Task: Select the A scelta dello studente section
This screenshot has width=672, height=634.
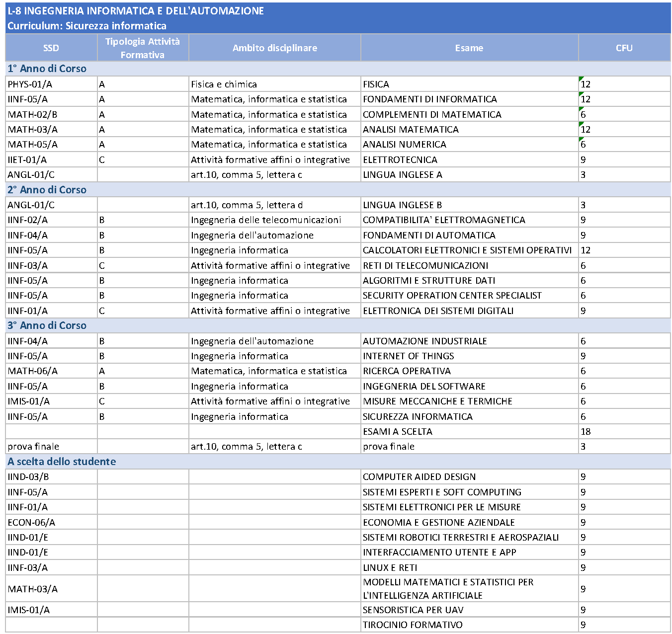Action: (338, 462)
